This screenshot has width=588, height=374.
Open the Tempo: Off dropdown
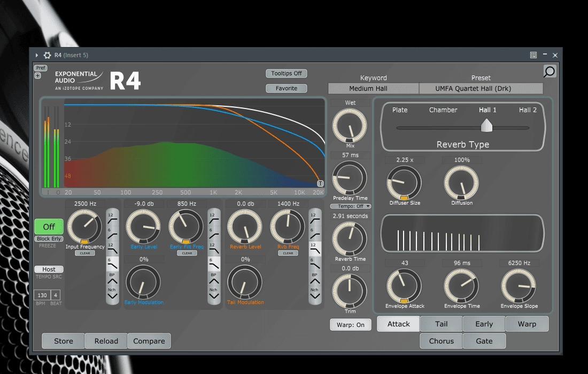[350, 206]
